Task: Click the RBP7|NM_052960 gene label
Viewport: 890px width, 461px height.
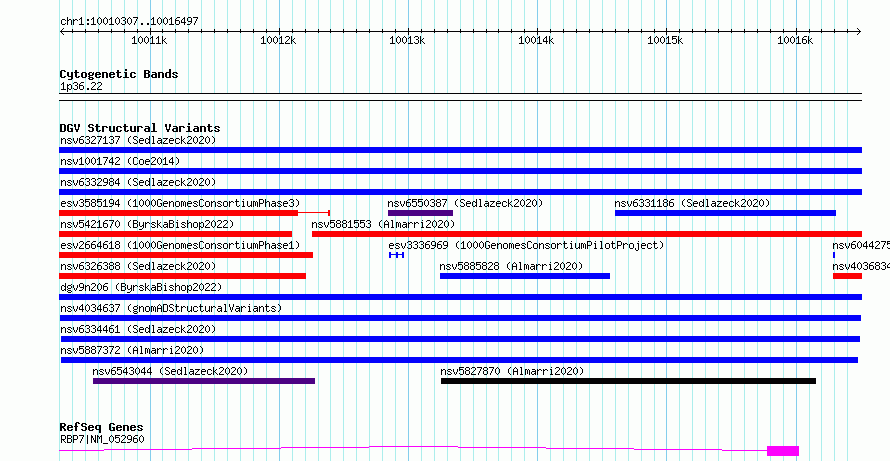Action: (x=102, y=439)
